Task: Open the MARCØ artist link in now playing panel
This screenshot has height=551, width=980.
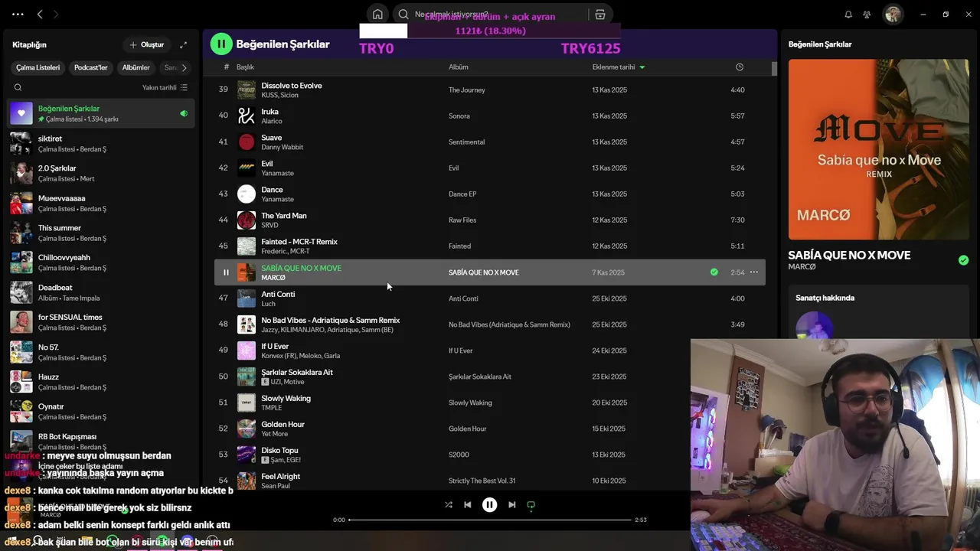Action: [x=802, y=267]
